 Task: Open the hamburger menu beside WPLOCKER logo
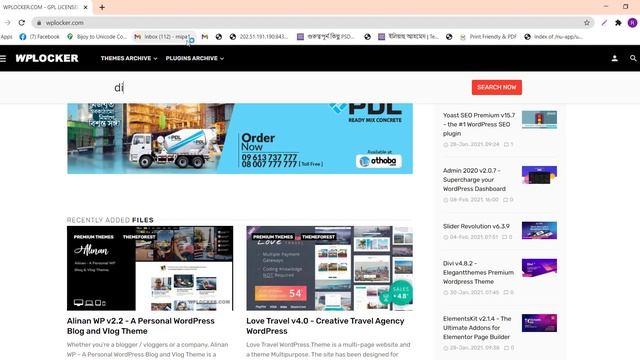click(3, 58)
